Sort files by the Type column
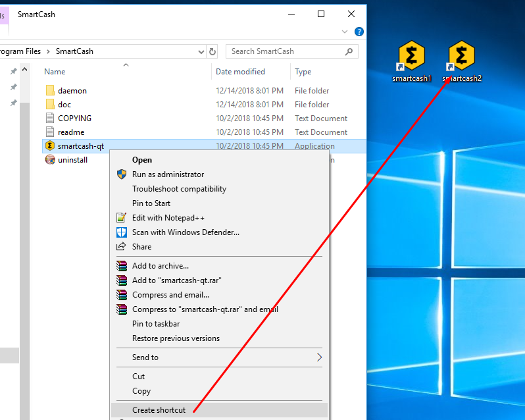This screenshot has width=525, height=420. (303, 72)
